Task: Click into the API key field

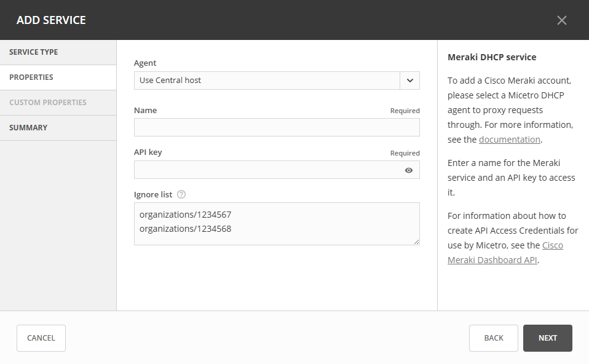Action: tap(268, 170)
